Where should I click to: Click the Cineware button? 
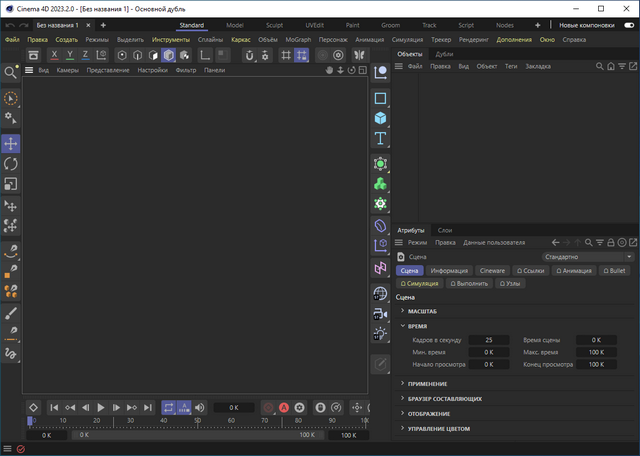(493, 270)
